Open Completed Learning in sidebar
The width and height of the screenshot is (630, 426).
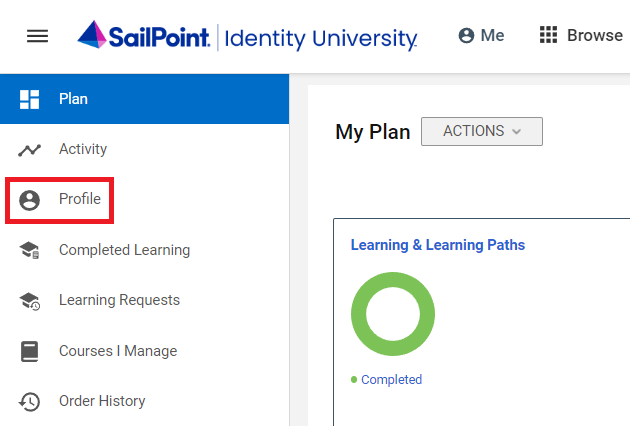point(124,250)
